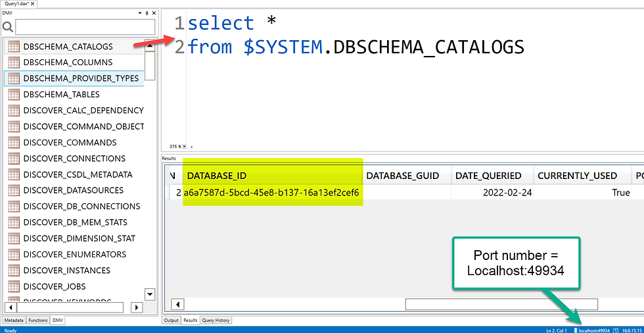This screenshot has height=333, width=644.
Task: Select the a6a7587d-5bcd database ID cell
Action: (x=271, y=192)
